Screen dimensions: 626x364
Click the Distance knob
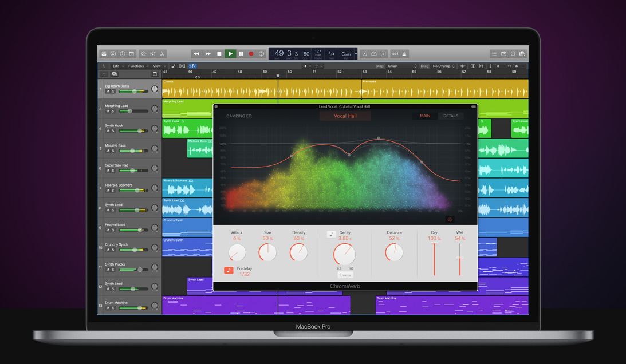[394, 252]
